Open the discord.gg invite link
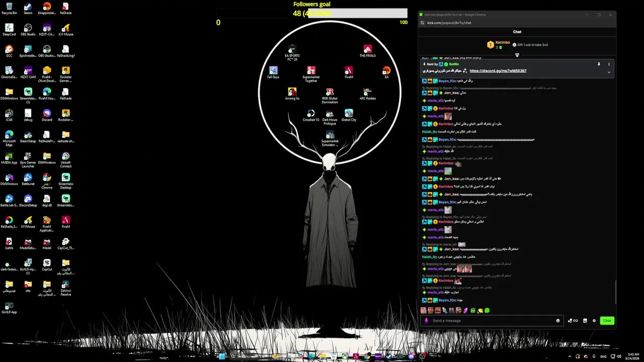This screenshot has height=362, width=644. pos(498,71)
